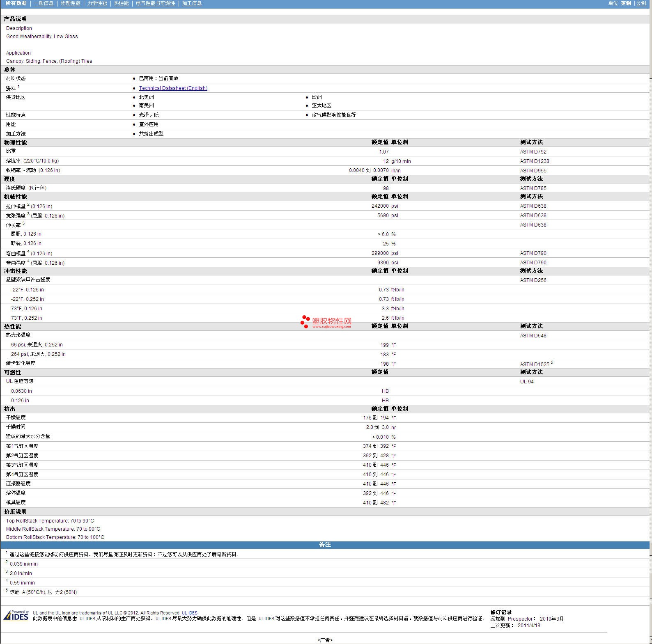Click the 熔流率 row label
Image resolution: width=652 pixels, height=644 pixels.
pos(32,161)
